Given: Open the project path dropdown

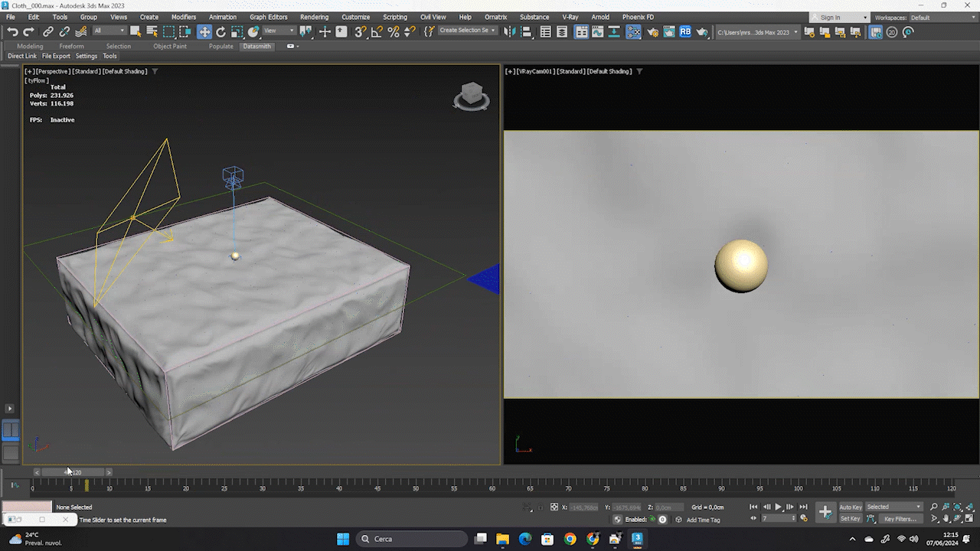Looking at the screenshot, I should click(x=758, y=32).
